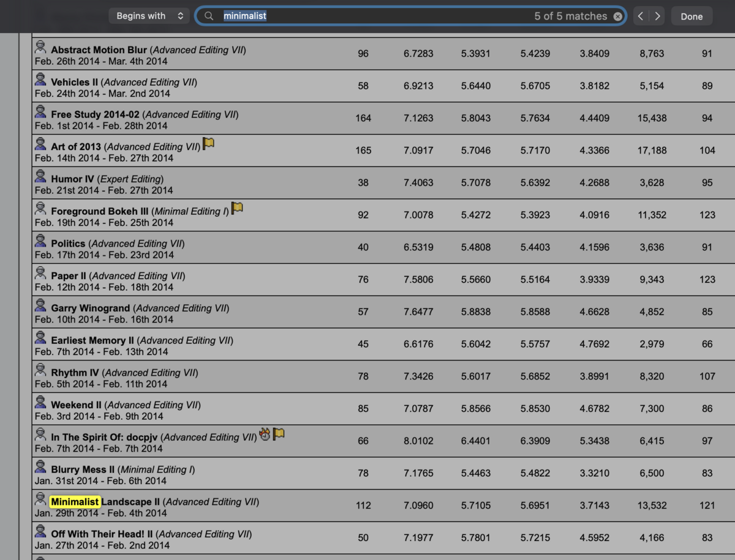Click the clown face icon on docpjv row
This screenshot has height=560, width=735.
tap(265, 435)
